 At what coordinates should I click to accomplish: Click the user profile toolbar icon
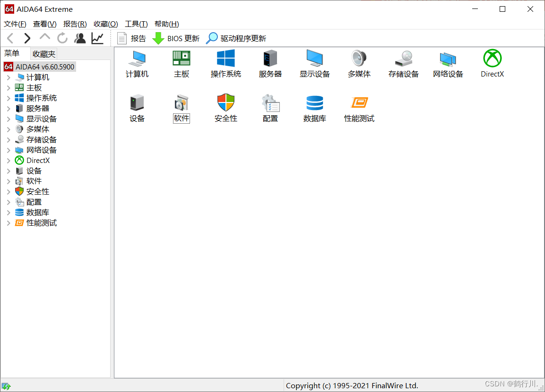[x=80, y=38]
